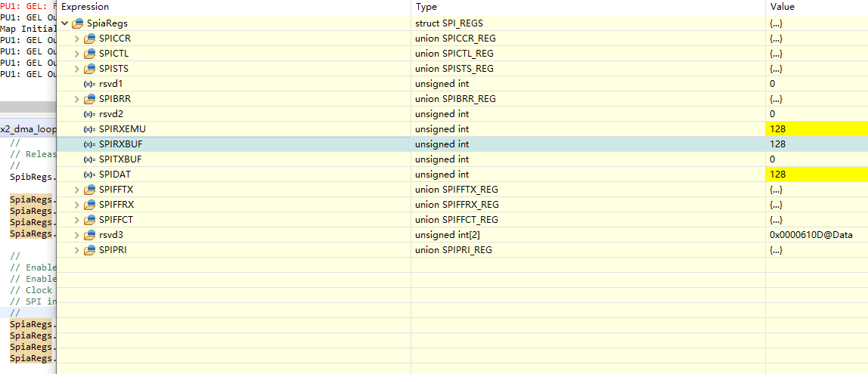Click the SPIRXEMU variable icon

coord(89,129)
